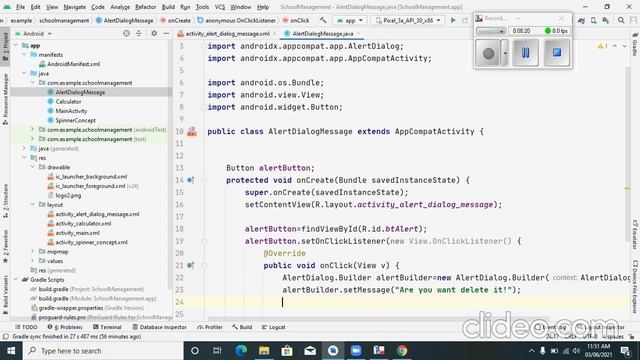Screen dimensions: 640x360
Task: Collapse all in Project panel
Action: [139, 33]
